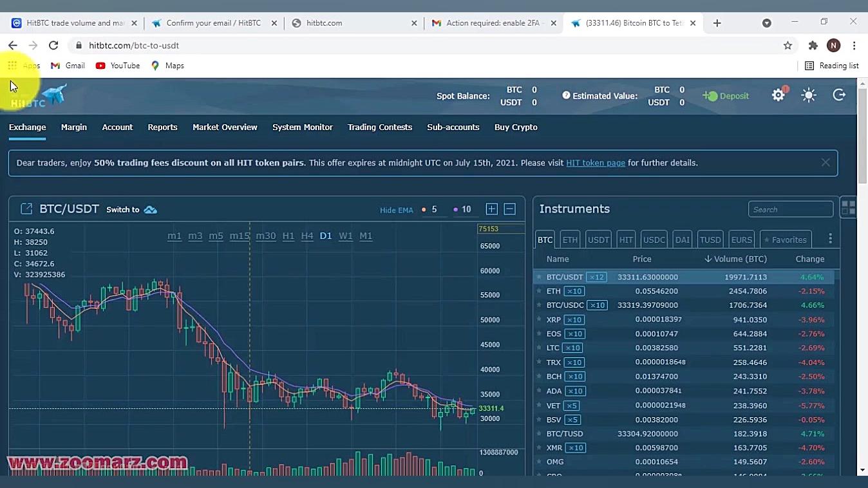This screenshot has height=488, width=868.
Task: Click layout grid icon beside Instruments
Action: (848, 207)
